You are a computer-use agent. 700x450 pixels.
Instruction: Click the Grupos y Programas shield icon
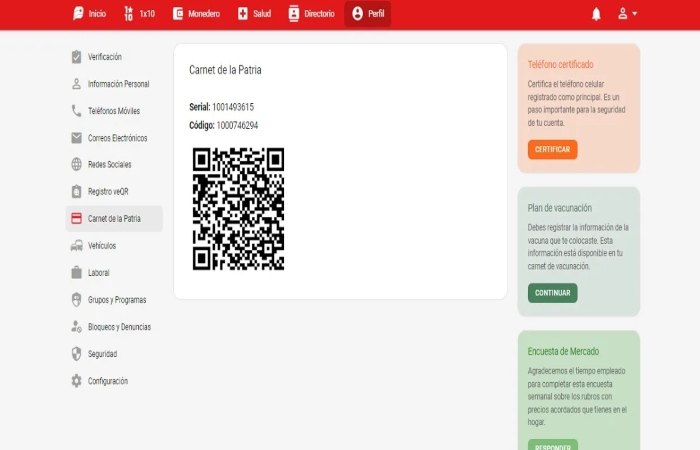(76, 300)
